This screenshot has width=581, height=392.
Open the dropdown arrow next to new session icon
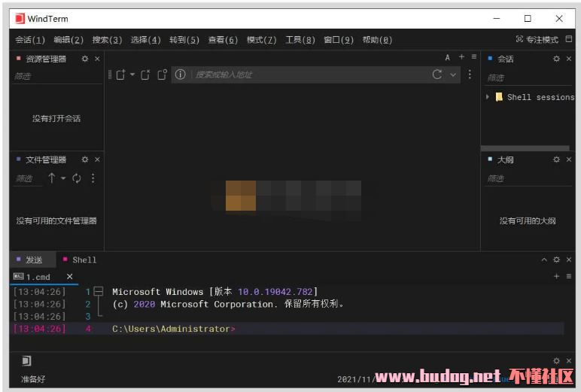pyautogui.click(x=132, y=74)
